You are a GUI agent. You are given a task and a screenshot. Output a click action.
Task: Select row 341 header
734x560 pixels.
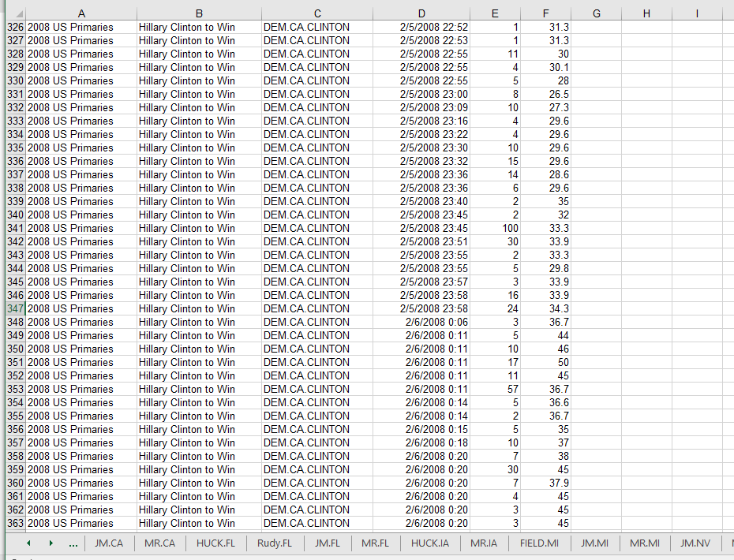(x=16, y=228)
